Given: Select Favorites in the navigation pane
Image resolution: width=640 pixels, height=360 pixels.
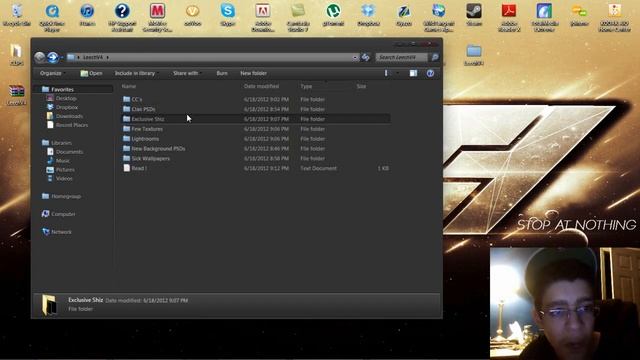Looking at the screenshot, I should 62,89.
